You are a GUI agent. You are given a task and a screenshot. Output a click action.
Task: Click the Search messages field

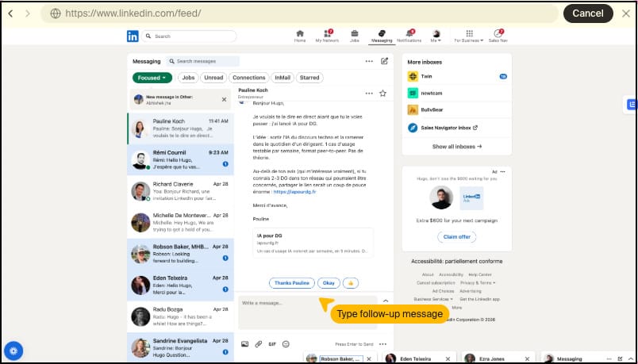coord(202,61)
